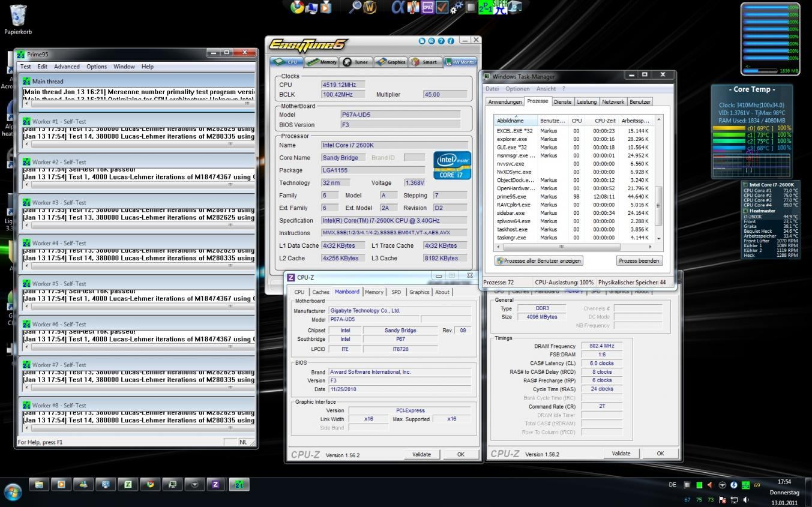The height and width of the screenshot is (507, 812).
Task: Switch to EasyTune6 Memory tab
Action: point(322,62)
